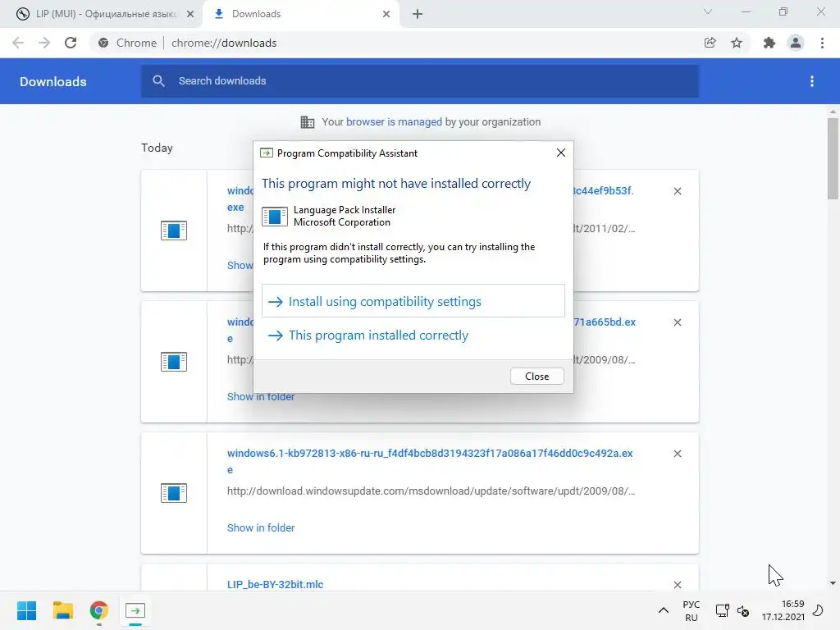Viewport: 840px width, 630px height.
Task: Click the source URL of kb972813-x86-ru-ru download
Action: (431, 491)
